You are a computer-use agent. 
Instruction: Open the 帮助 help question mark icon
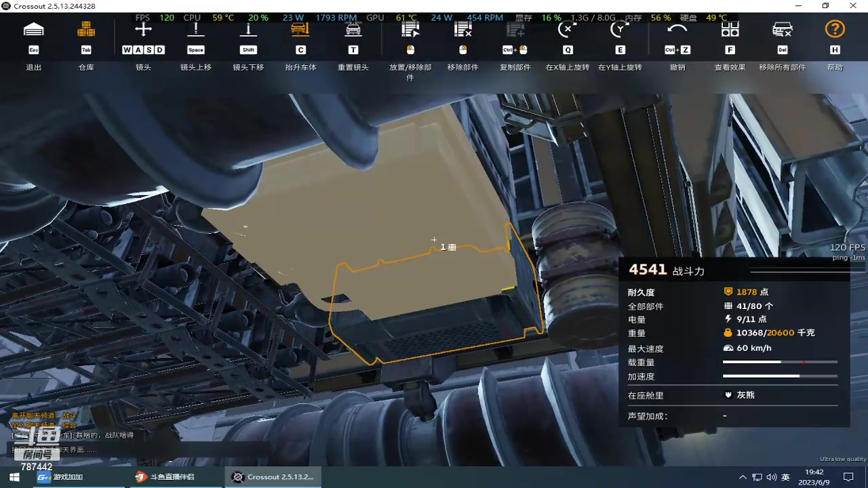click(835, 29)
